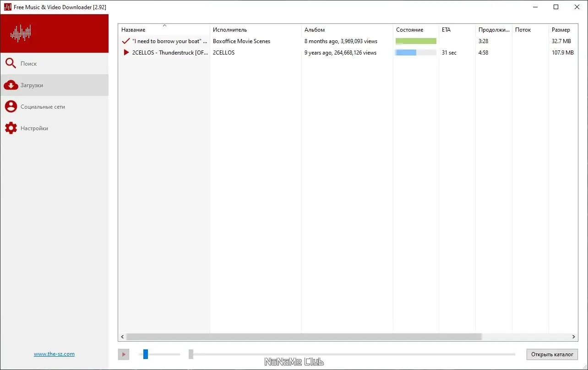The height and width of the screenshot is (370, 588).
Task: Click the Размер column header
Action: pos(562,29)
